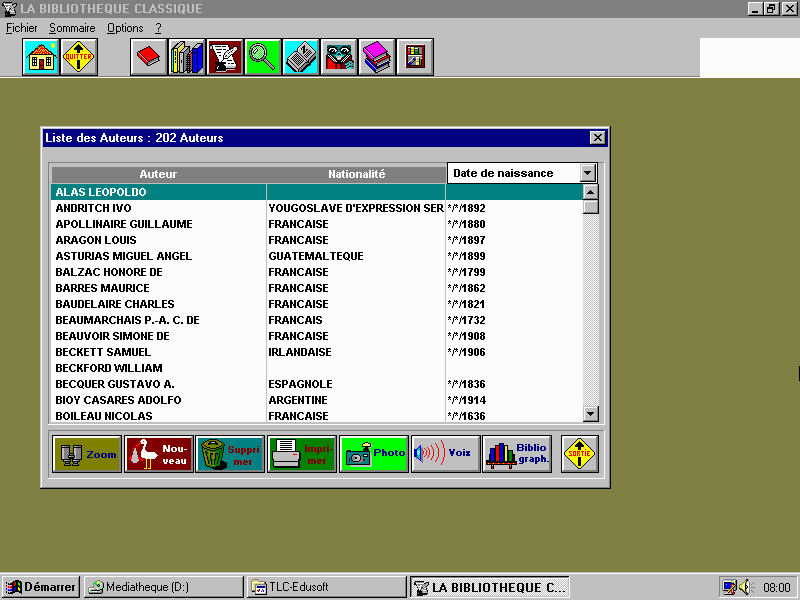The image size is (800, 600).
Task: Open the single red book icon
Action: 148,58
